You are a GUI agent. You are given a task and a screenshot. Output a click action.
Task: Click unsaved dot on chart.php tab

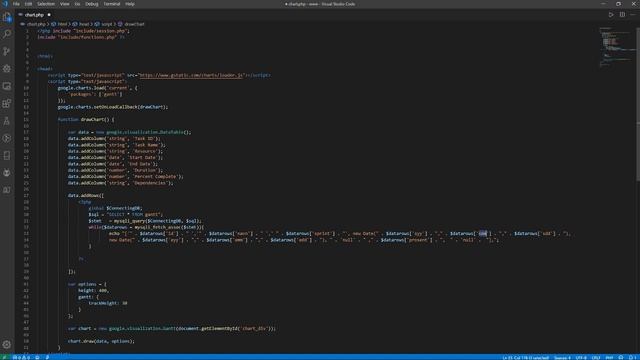pos(49,15)
